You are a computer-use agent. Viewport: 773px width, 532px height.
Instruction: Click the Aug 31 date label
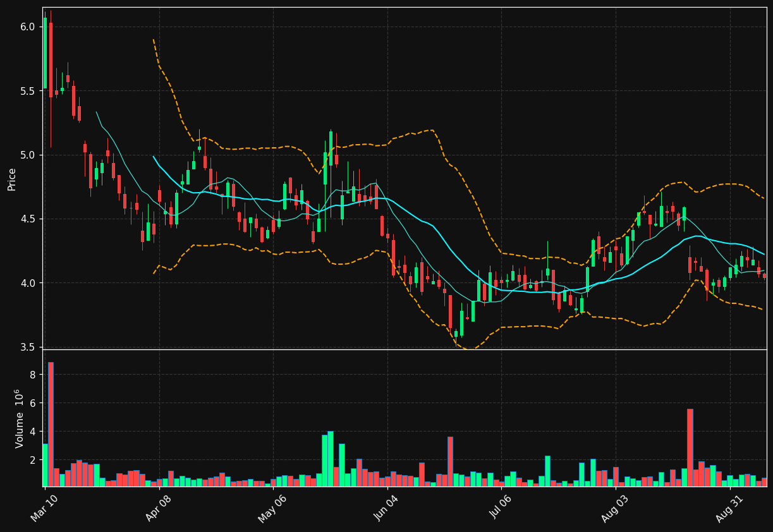(729, 507)
